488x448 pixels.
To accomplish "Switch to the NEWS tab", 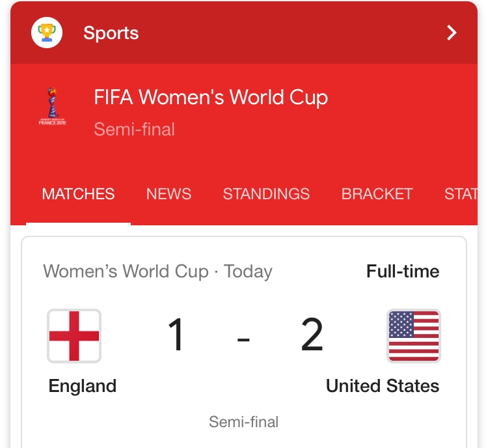I will pyautogui.click(x=169, y=194).
